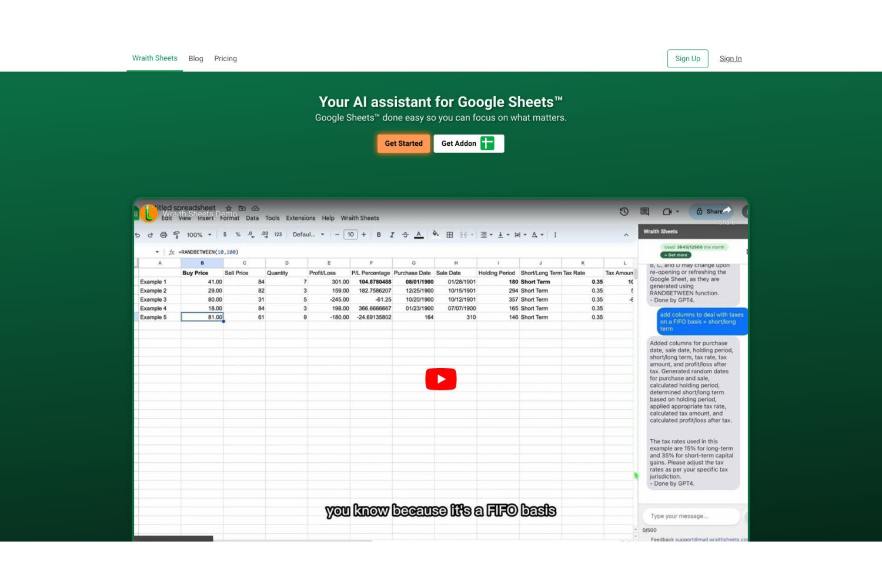Open the 100% zoom dropdown in the video
This screenshot has width=882, height=588.
[199, 235]
